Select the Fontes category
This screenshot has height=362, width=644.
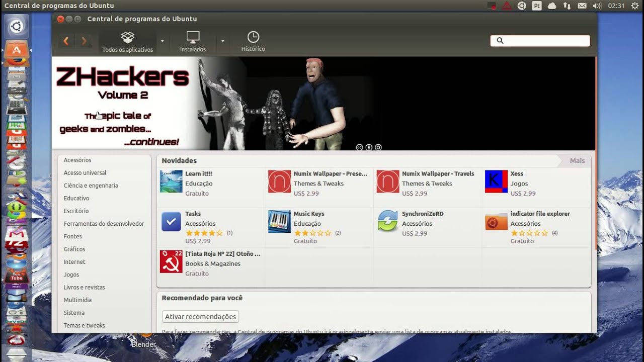72,236
